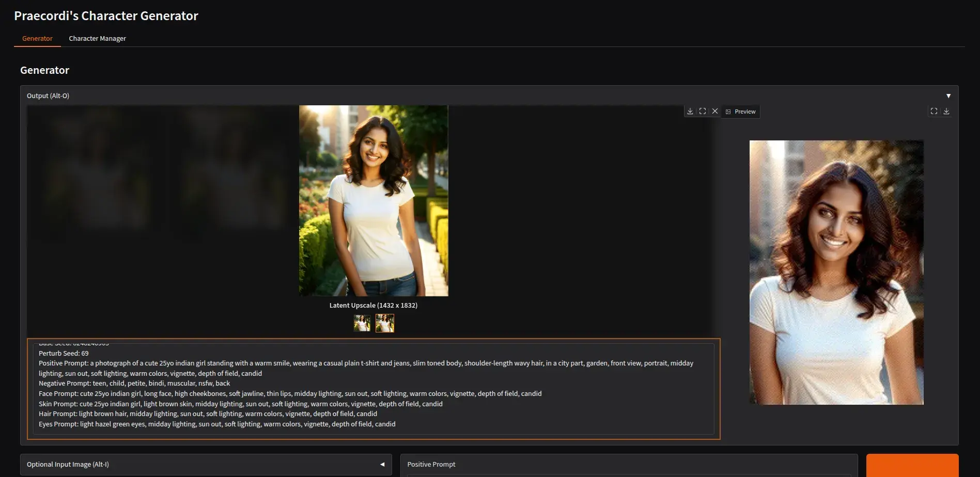
Task: Click the Output (Alt-O) panel header label
Action: (x=48, y=96)
